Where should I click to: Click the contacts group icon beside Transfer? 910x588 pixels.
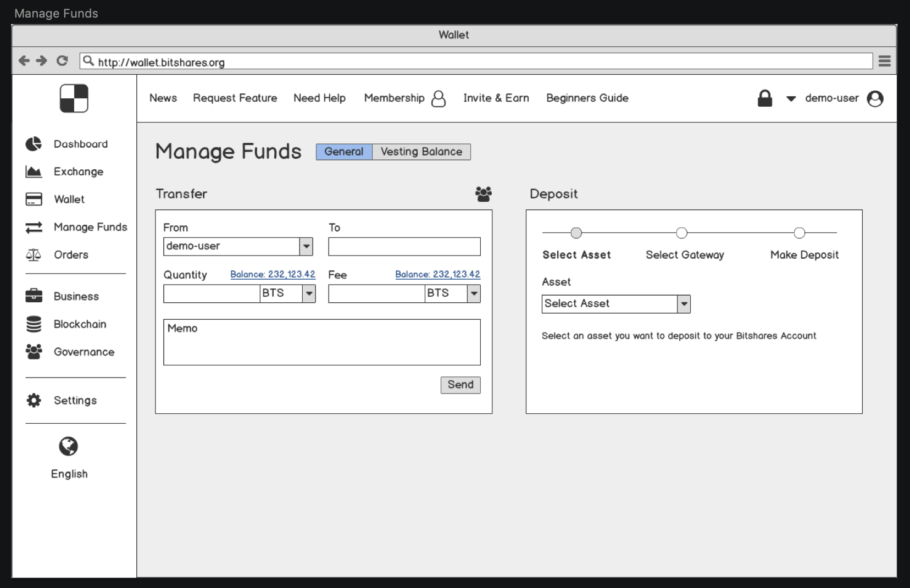pyautogui.click(x=484, y=194)
